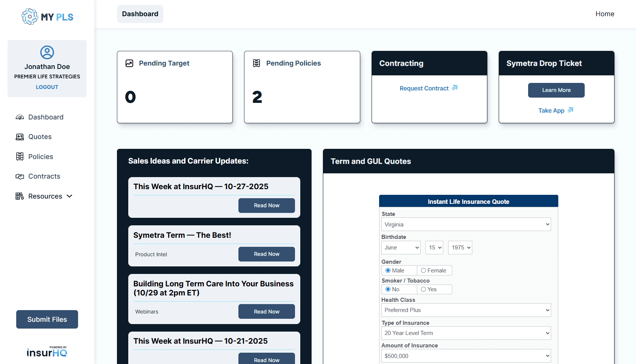Click the Contracting card heading
The height and width of the screenshot is (364, 636).
pos(401,63)
